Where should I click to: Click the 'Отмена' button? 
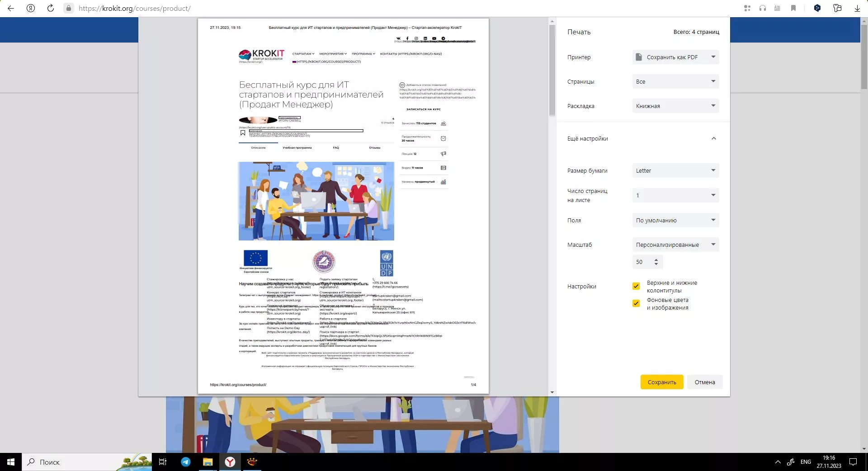(704, 382)
